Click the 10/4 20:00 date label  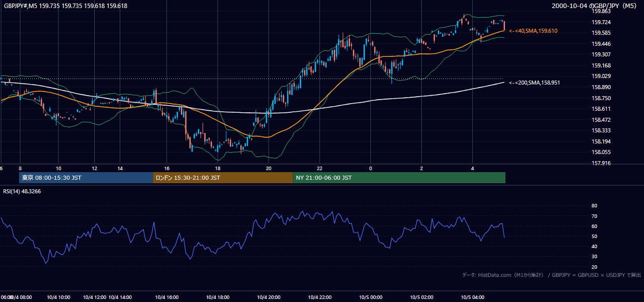[x=269, y=297]
